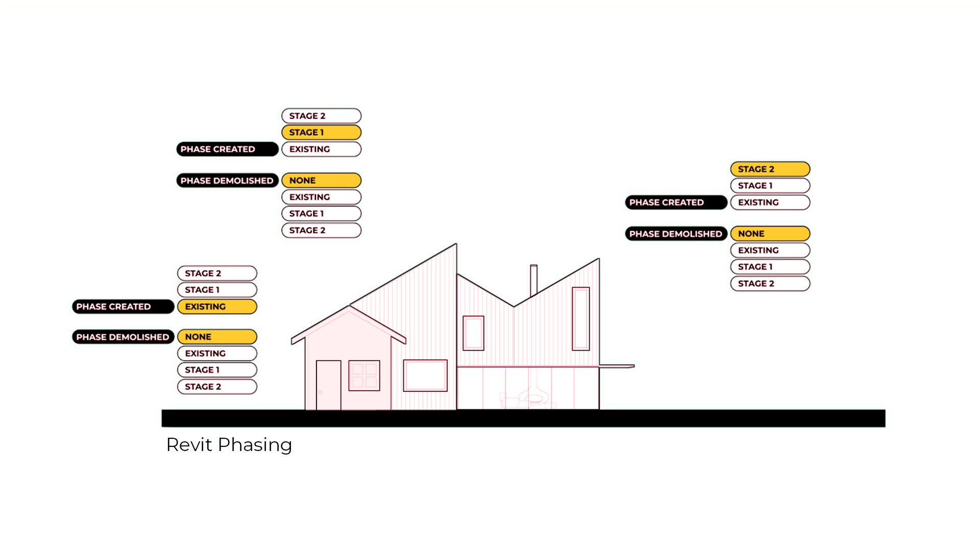Viewport: 980px width, 551px height.
Task: Select demolished Stage 1 pill in rightmost group
Action: 770,267
